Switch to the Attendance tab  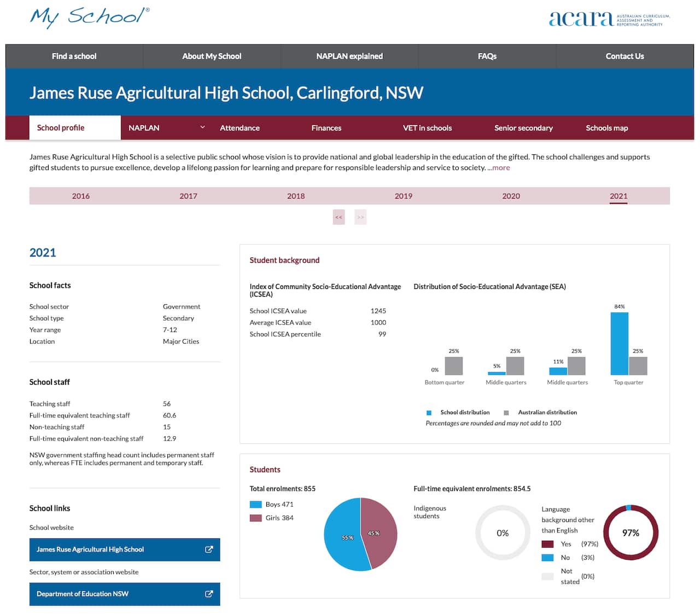coord(240,127)
